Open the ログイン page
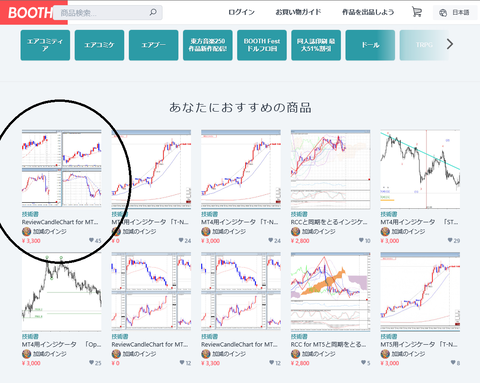The image size is (480, 383). (x=241, y=12)
